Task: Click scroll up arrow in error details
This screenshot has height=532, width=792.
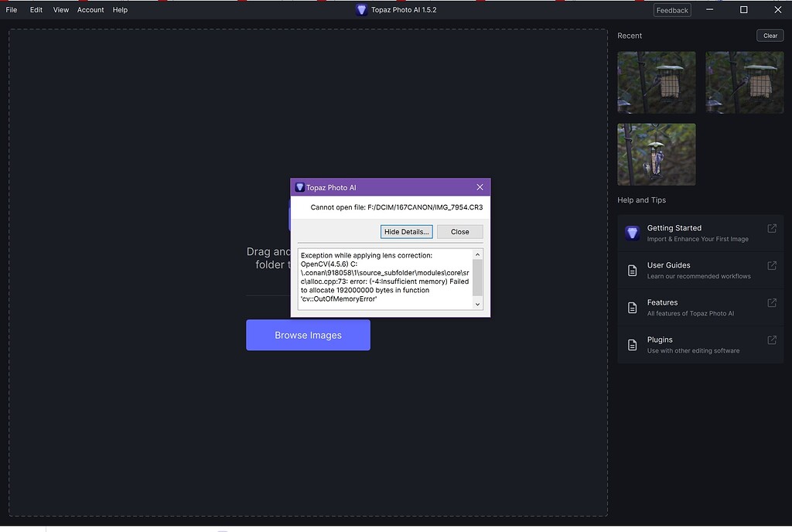Action: pyautogui.click(x=477, y=254)
